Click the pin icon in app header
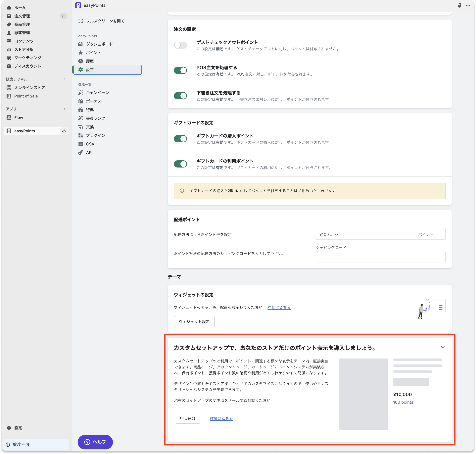Viewport: 476px width, 454px height. coord(459,5)
